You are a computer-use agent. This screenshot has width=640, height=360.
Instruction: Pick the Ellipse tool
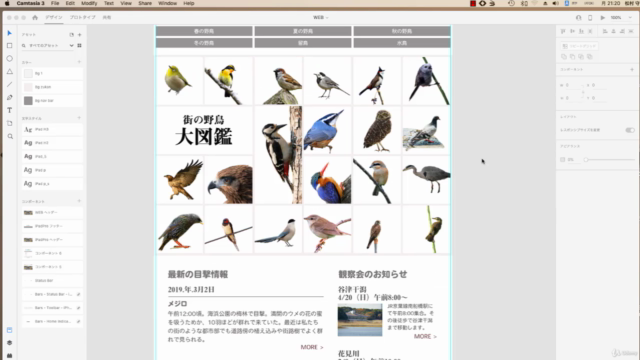point(9,59)
